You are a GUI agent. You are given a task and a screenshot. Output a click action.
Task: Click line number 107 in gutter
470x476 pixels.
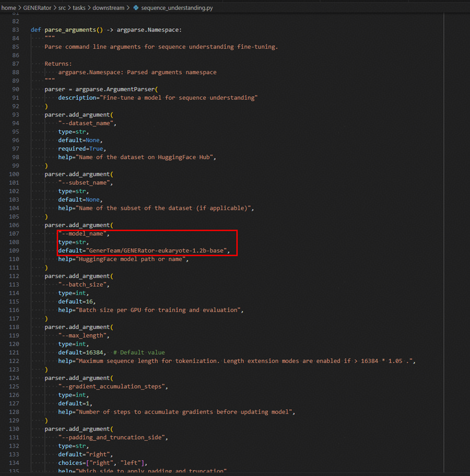coord(14,234)
